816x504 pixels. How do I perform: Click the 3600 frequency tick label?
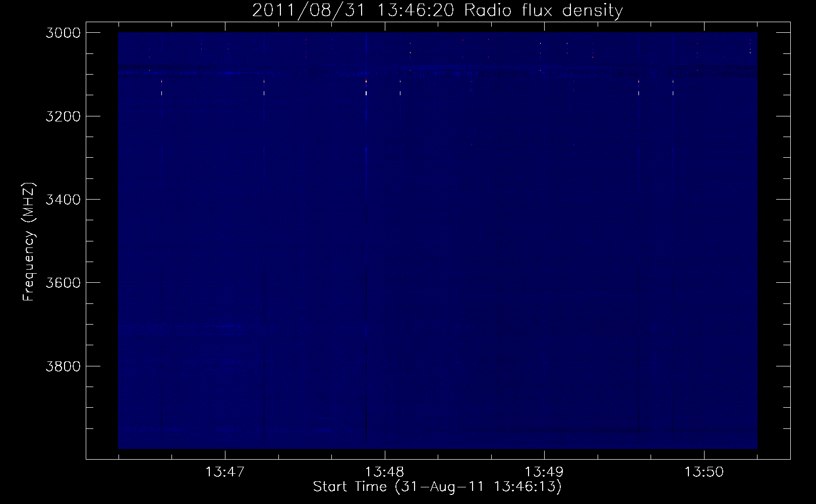[63, 283]
